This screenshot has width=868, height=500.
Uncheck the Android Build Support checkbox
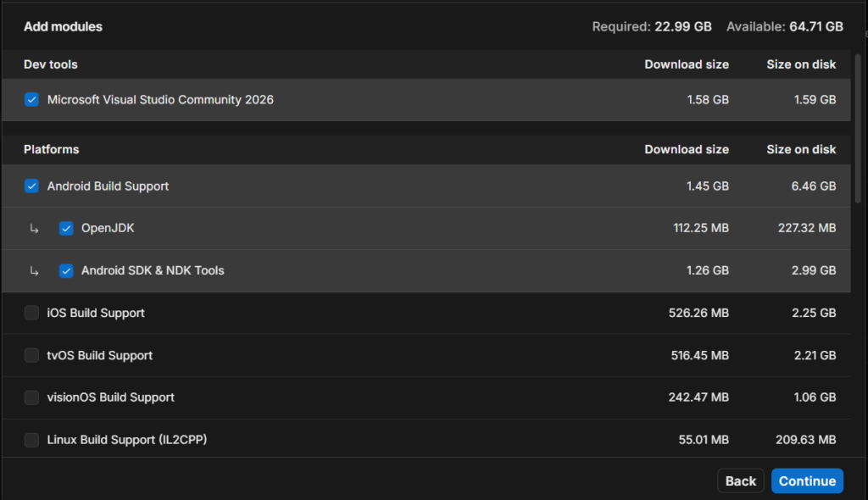(31, 186)
